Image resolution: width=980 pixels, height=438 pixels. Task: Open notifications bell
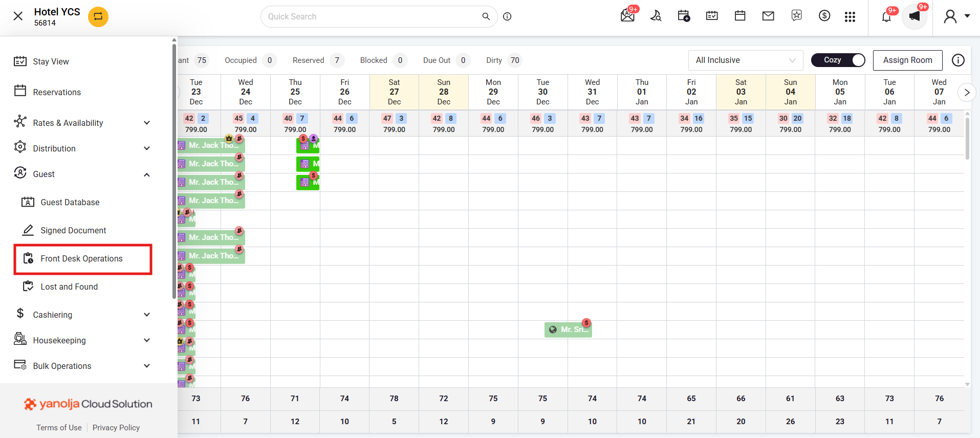pos(886,17)
